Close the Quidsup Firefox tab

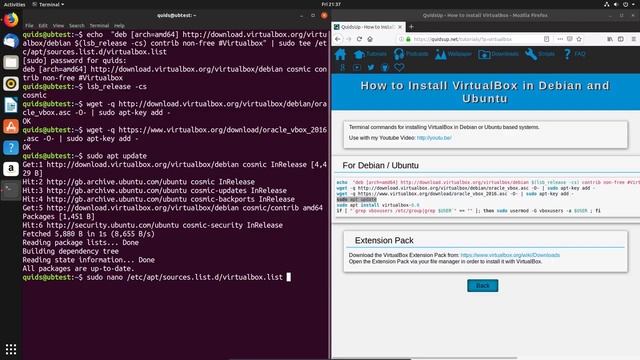pos(400,27)
